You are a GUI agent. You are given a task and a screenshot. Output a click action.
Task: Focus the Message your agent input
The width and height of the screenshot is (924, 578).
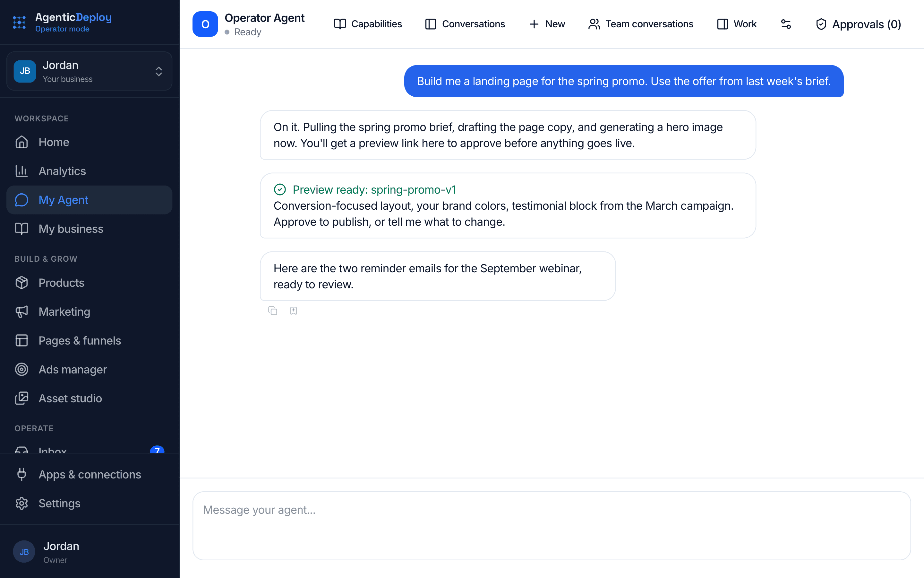552,526
